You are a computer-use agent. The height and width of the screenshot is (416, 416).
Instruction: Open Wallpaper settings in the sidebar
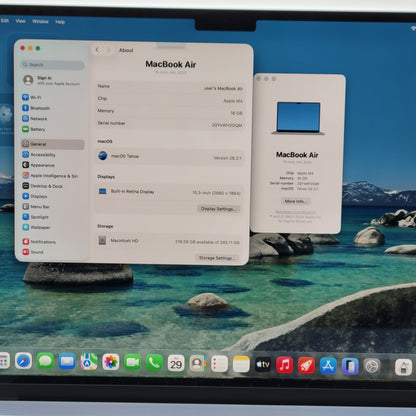point(53,227)
